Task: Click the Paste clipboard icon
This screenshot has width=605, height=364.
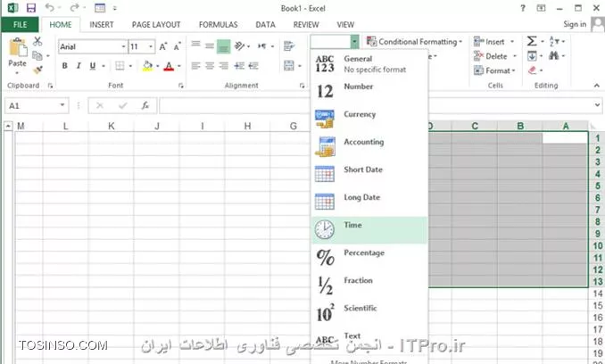Action: [18, 48]
